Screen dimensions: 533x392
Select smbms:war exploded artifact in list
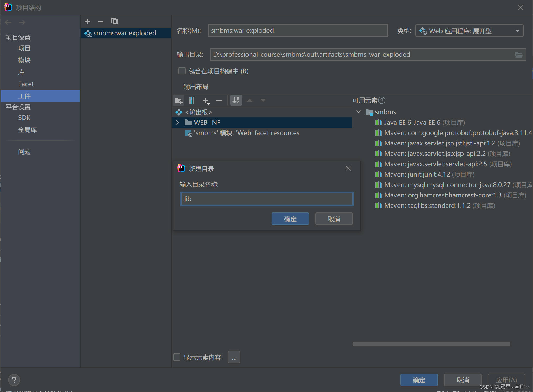point(126,33)
